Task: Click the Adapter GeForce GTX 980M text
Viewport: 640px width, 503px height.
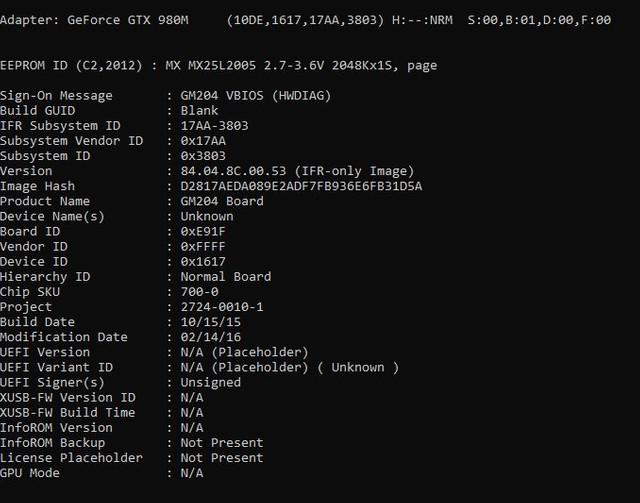Action: tap(94, 20)
